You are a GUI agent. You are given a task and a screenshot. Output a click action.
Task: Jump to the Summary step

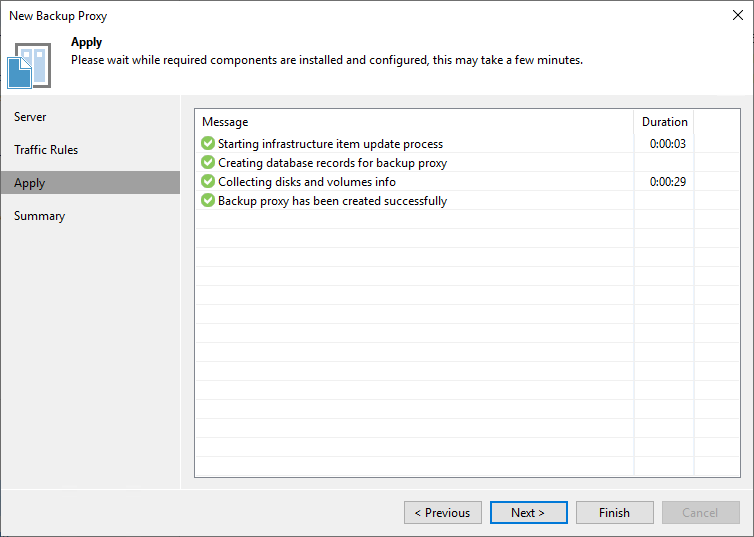[x=40, y=216]
